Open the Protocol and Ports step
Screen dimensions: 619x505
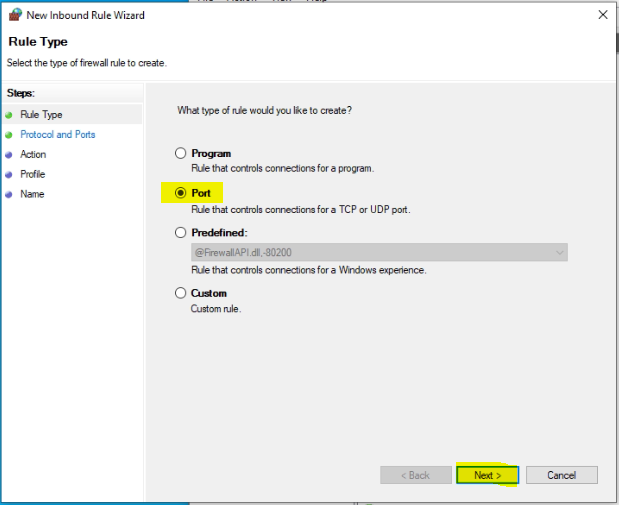pyautogui.click(x=58, y=135)
